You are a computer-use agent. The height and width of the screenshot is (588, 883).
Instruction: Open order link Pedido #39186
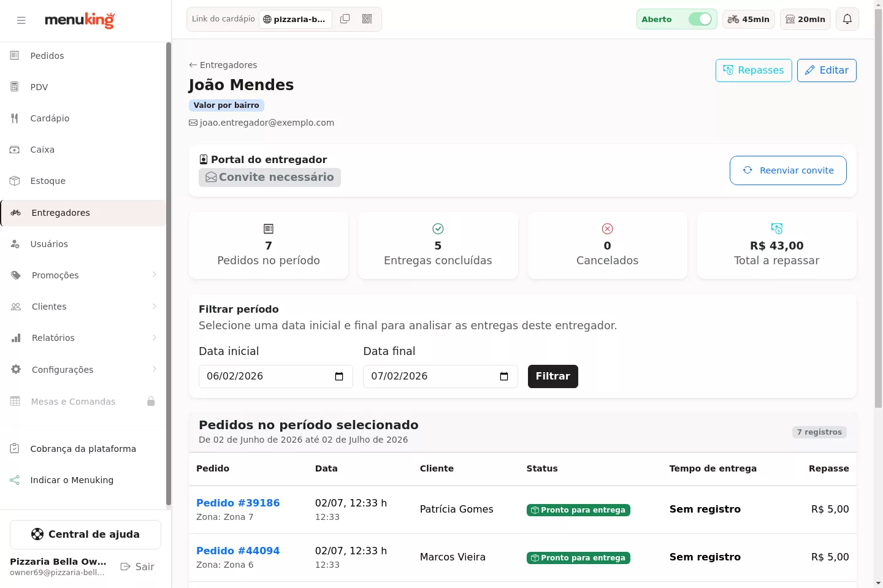tap(238, 503)
